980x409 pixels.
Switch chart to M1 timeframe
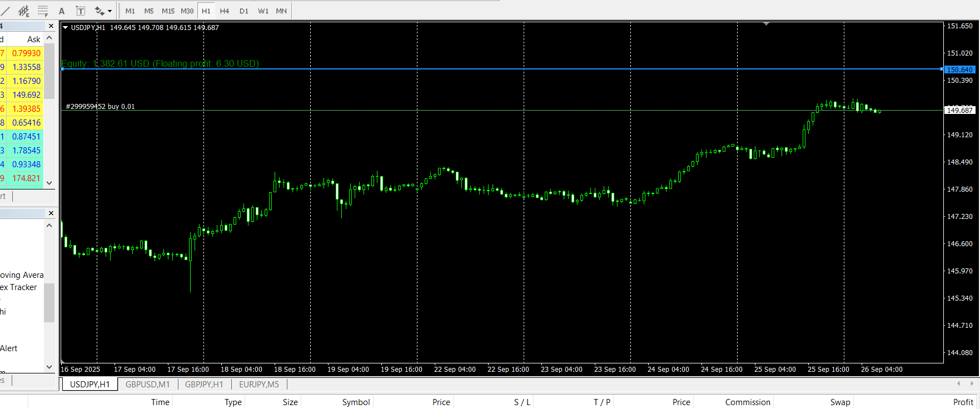click(130, 11)
